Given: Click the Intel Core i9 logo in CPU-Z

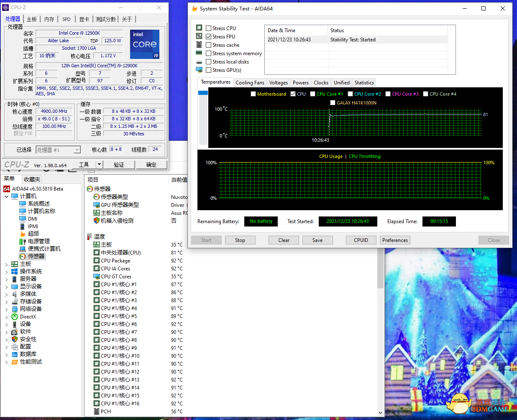Looking at the screenshot, I should point(145,44).
